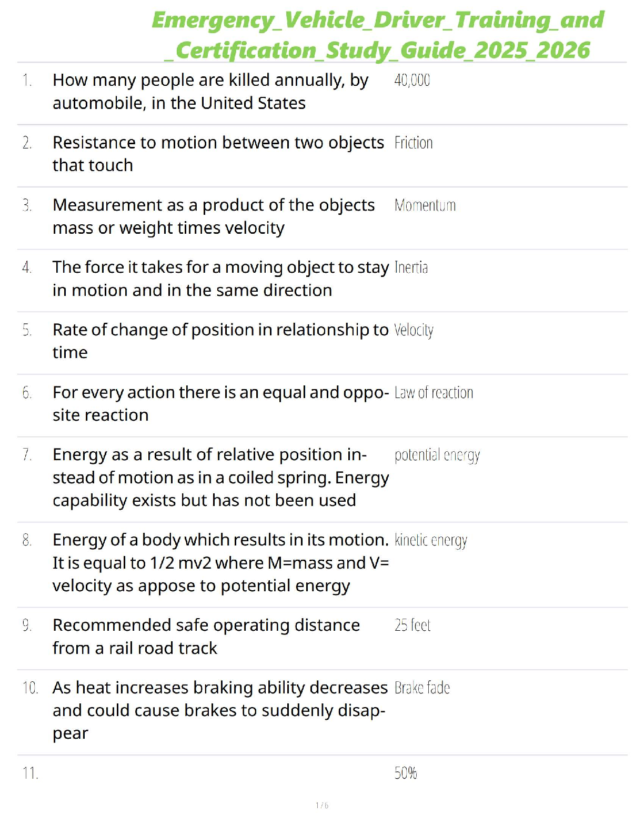644x834 pixels.
Task: Select the "Velocity" answer
Action: [414, 331]
